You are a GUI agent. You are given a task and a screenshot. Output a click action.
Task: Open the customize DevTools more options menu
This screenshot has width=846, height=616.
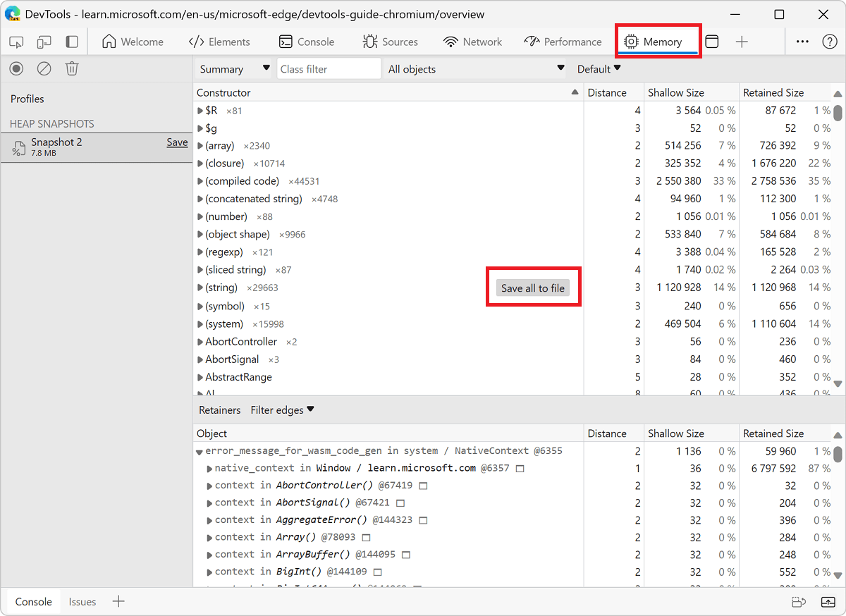click(x=802, y=42)
